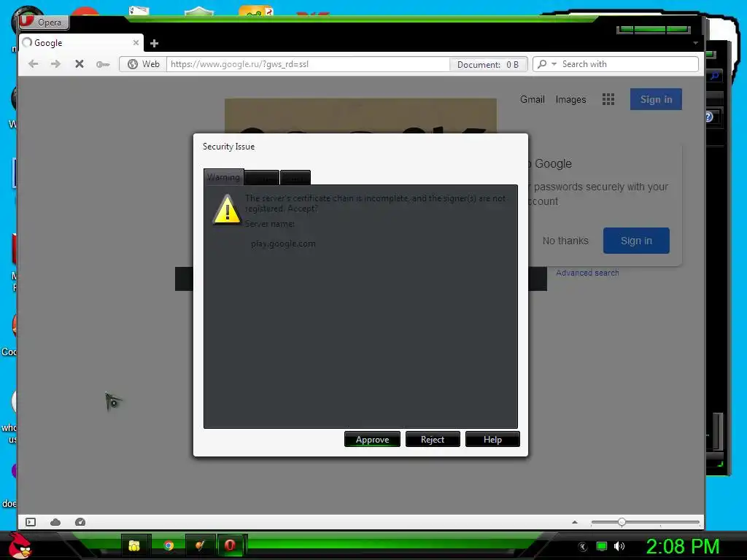
Task: Focus the address bar URL field
Action: click(307, 64)
